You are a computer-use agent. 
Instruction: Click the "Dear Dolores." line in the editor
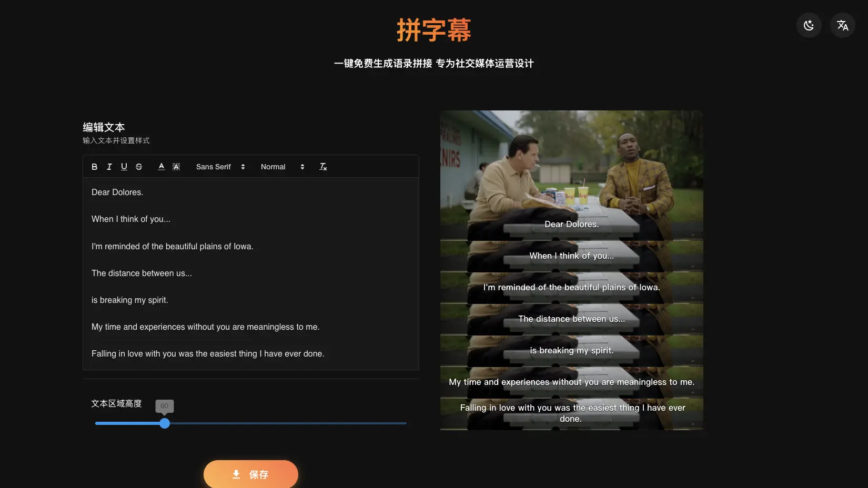point(117,192)
